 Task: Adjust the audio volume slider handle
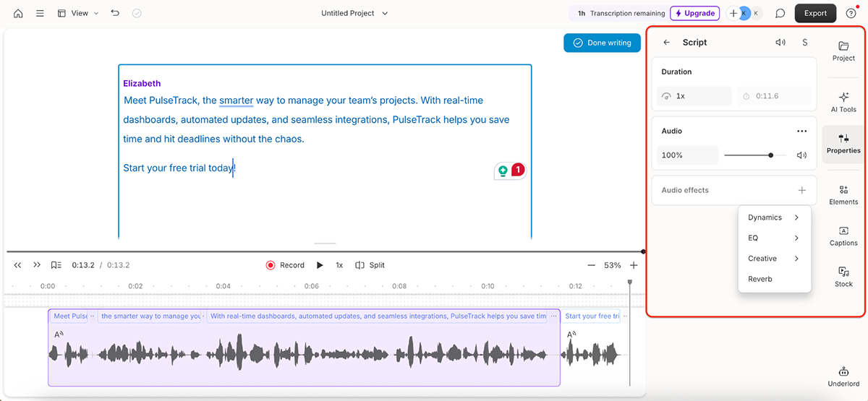(x=771, y=155)
